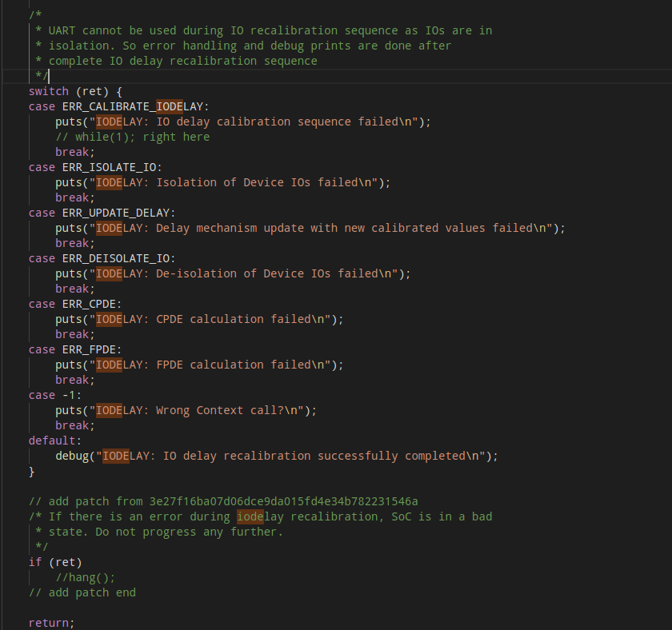The height and width of the screenshot is (630, 672).
Task: Click 'case ERR_CALIBRATE_IODELAY:' label
Action: point(118,106)
